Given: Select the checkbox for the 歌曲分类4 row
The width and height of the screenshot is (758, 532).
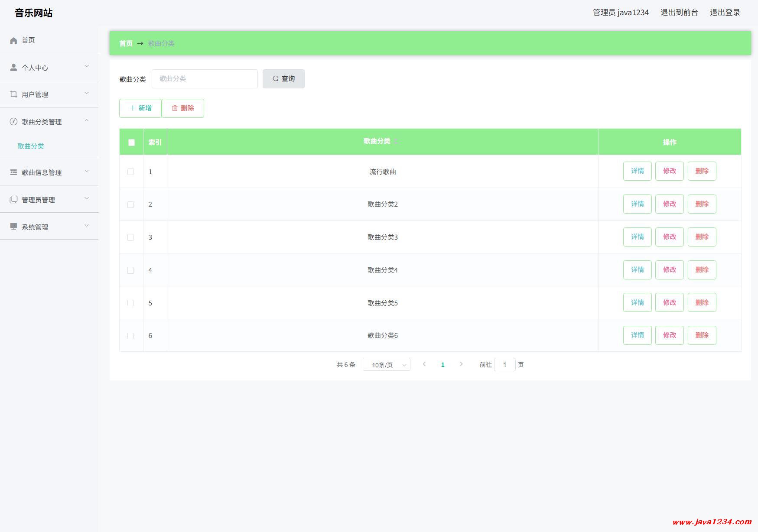Looking at the screenshot, I should [x=130, y=270].
